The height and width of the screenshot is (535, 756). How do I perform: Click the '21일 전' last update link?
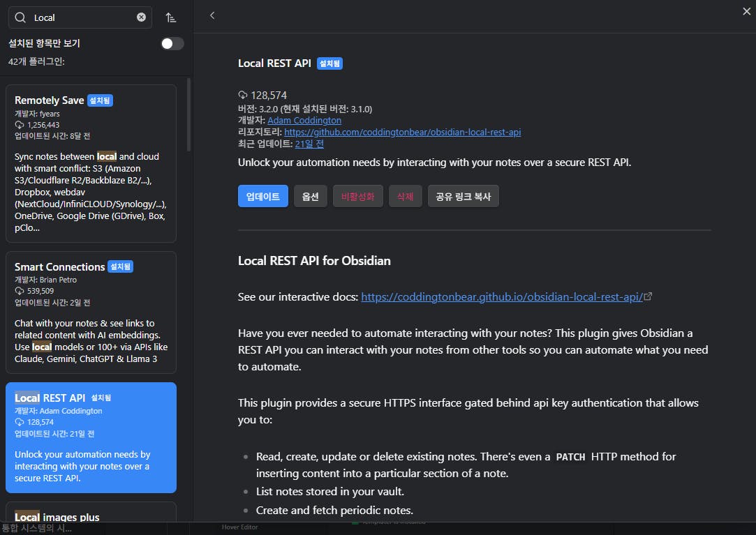coord(309,144)
